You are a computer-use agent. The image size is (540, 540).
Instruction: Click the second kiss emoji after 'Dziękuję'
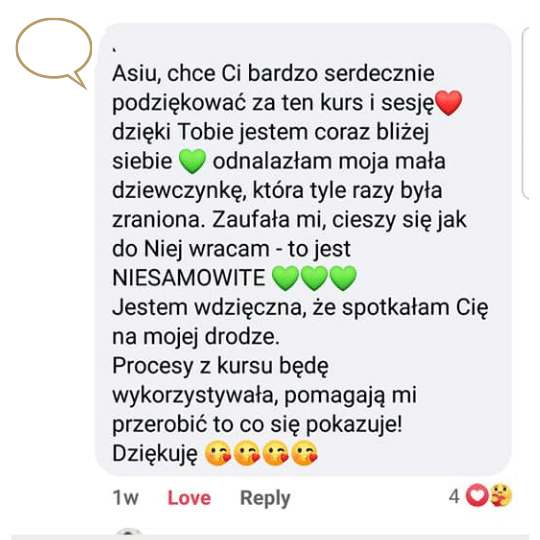[x=247, y=453]
